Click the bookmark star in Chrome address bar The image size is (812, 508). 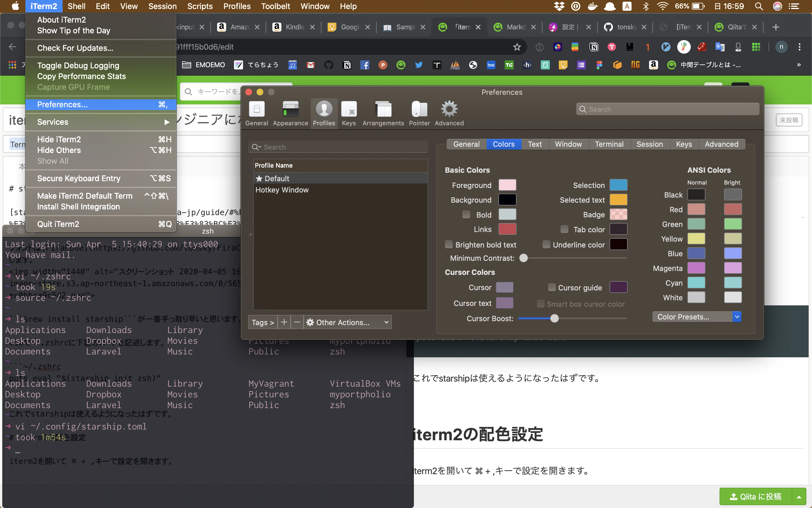[517, 47]
